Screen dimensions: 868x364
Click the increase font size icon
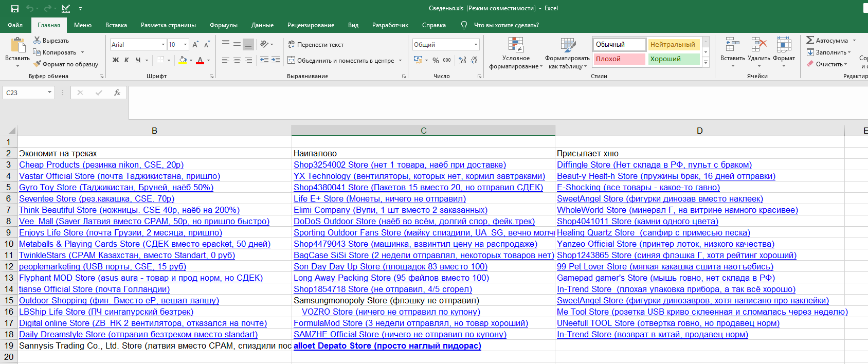coord(195,45)
